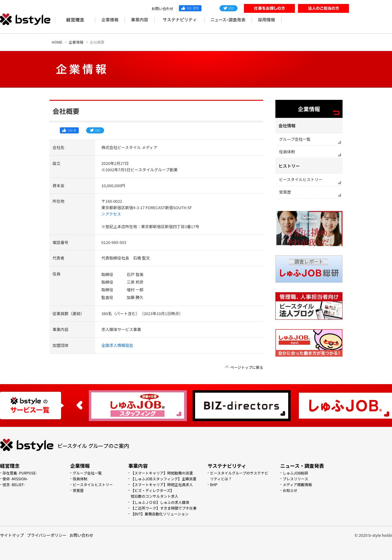Click the BIZ-directors service card
Image resolution: width=392 pixels, height=560 pixels.
pos(241,405)
